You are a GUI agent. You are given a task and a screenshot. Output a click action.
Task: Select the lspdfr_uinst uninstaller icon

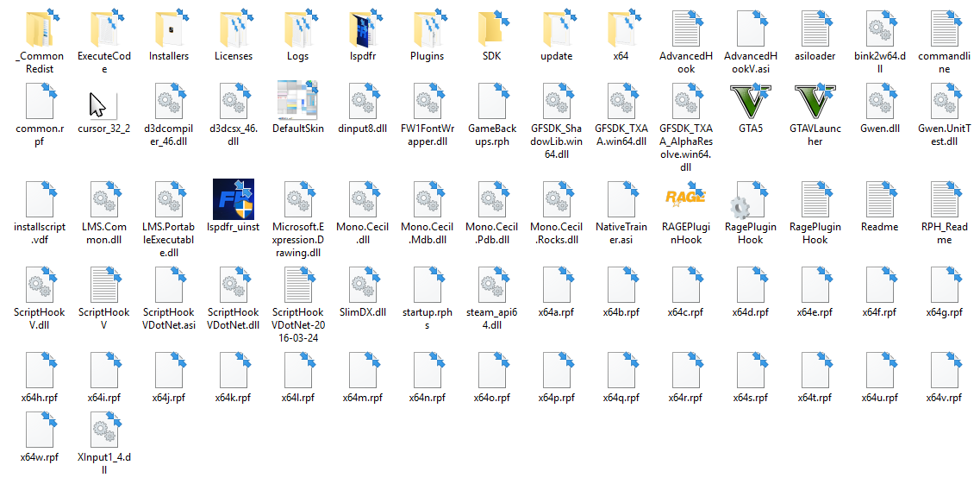233,199
